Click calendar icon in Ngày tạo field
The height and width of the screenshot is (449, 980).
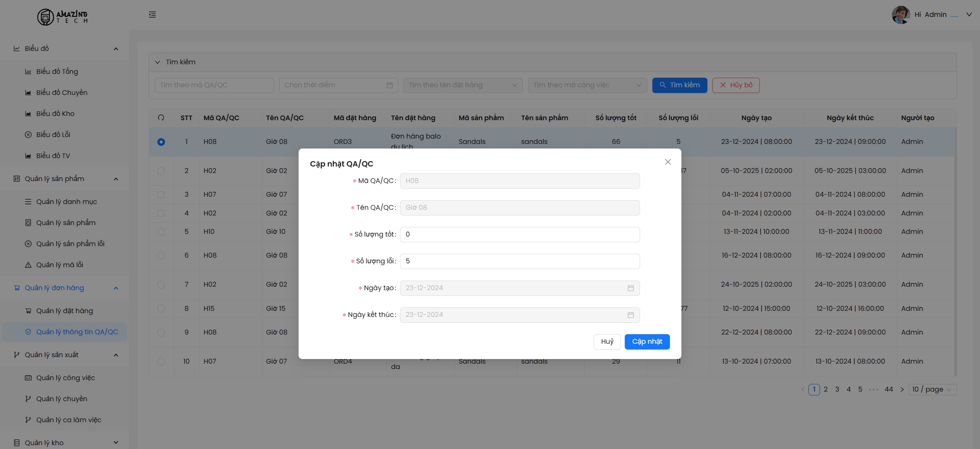click(x=630, y=288)
